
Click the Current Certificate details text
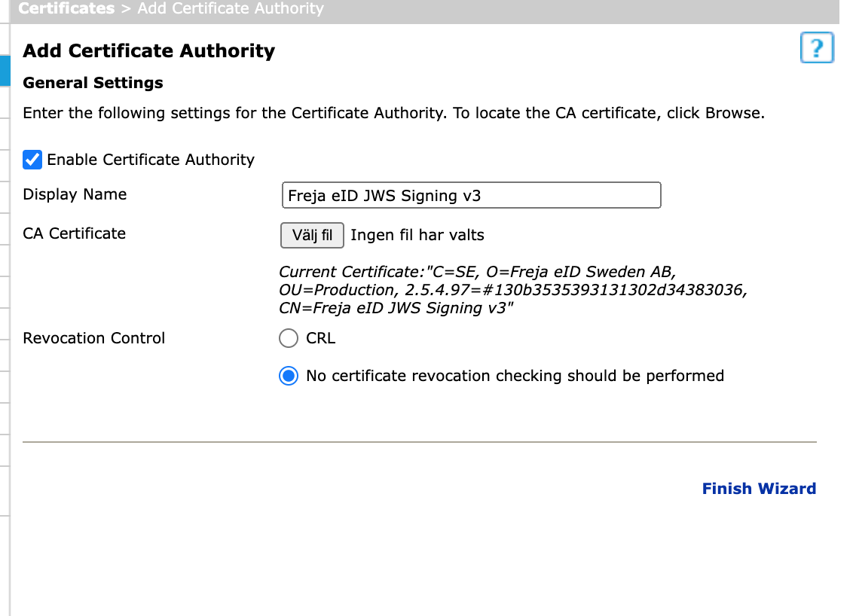(512, 290)
